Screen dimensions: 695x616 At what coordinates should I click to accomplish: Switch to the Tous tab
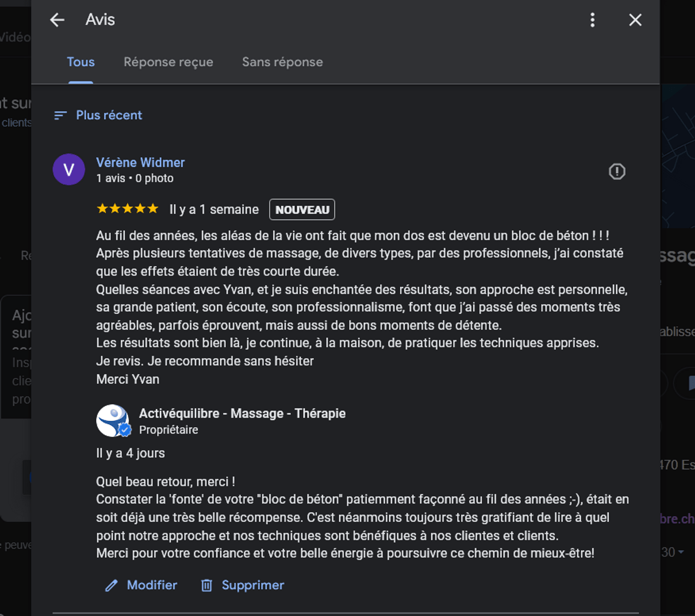tap(80, 62)
